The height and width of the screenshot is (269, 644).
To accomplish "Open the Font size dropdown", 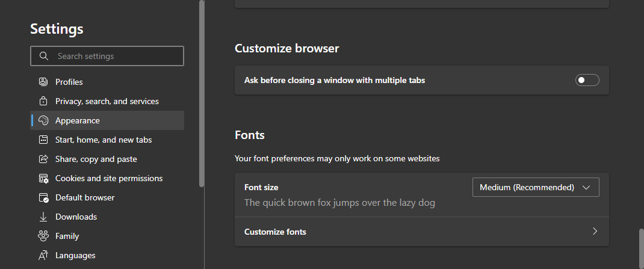I will click(536, 188).
